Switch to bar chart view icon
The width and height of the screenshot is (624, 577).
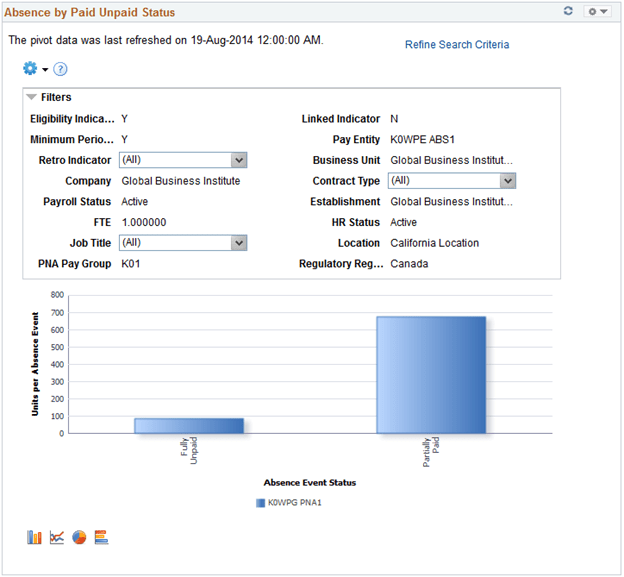point(34,537)
